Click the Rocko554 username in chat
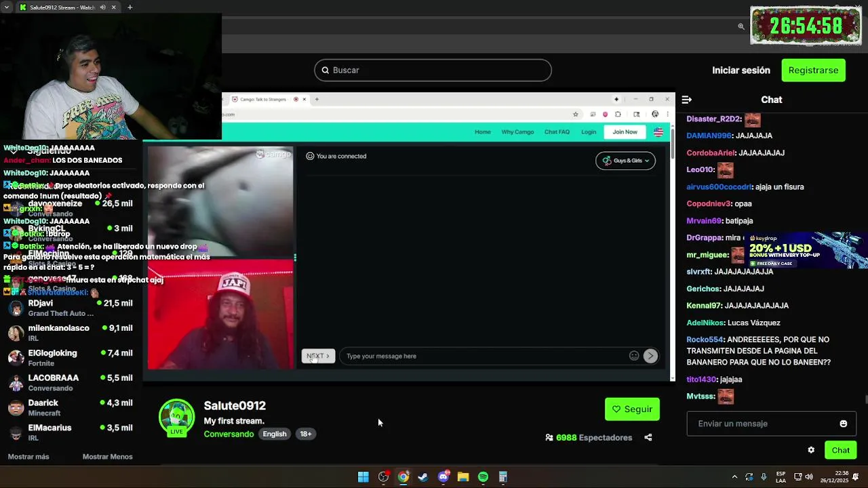Viewport: 868px width, 488px height. [705, 340]
